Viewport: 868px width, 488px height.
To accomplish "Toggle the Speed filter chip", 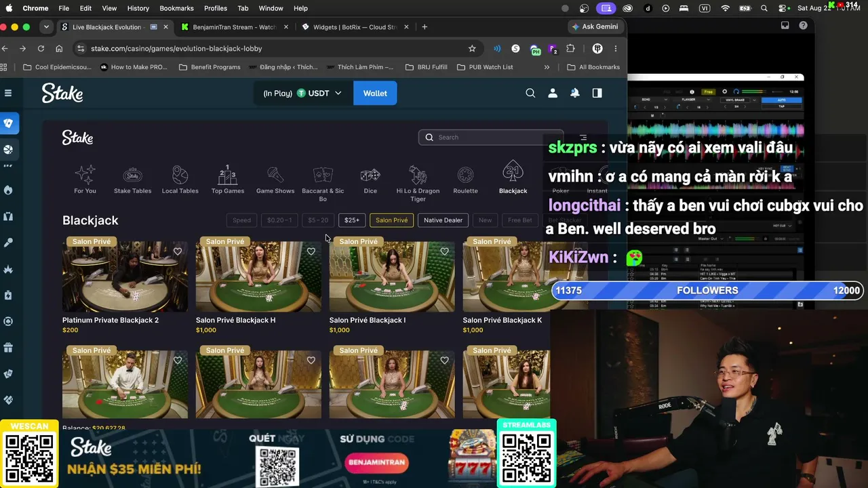I will pos(241,220).
